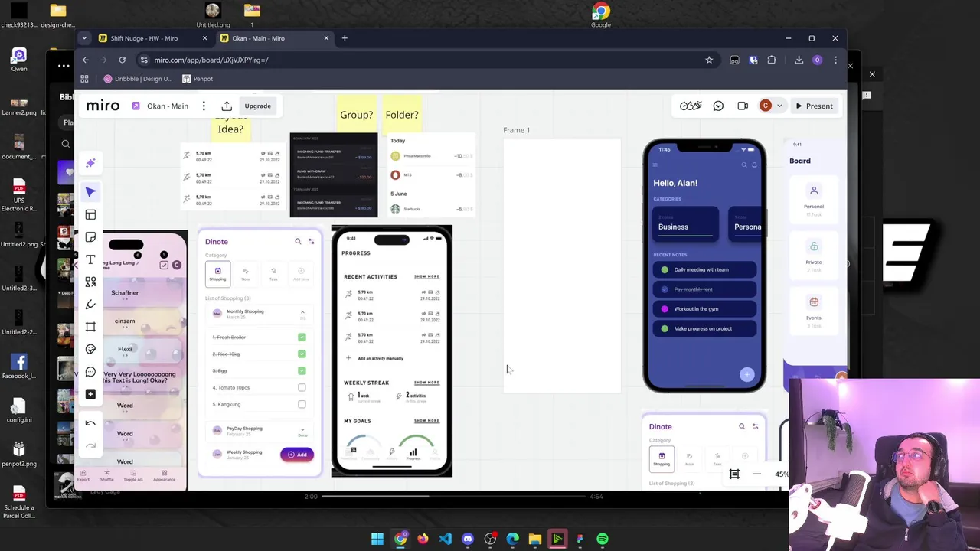Select the cursor select tool
This screenshot has height=551, width=980.
[x=90, y=192]
